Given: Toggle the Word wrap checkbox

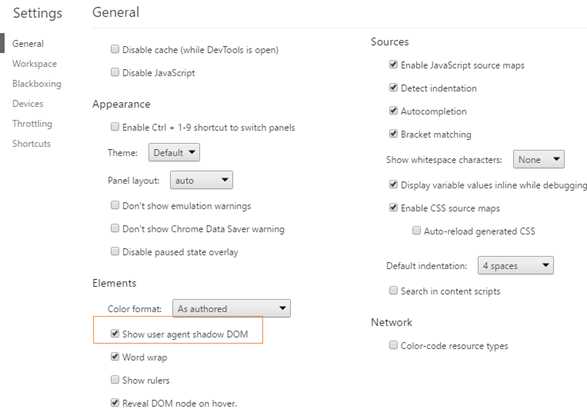Looking at the screenshot, I should (115, 356).
